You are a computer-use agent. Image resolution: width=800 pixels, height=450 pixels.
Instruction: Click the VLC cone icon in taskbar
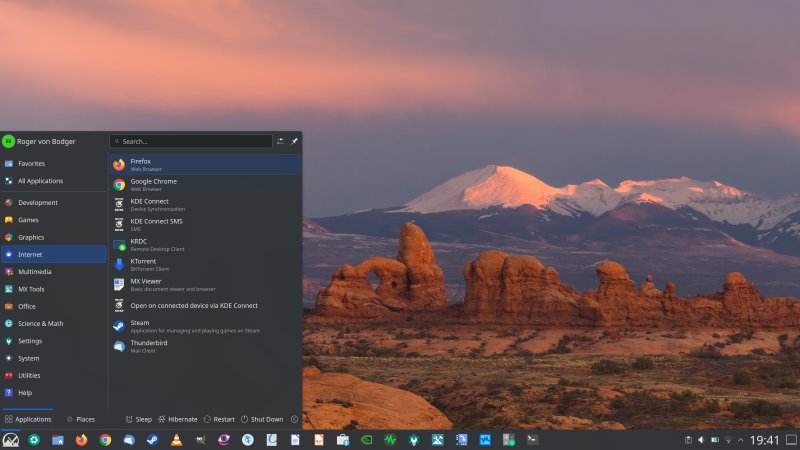click(x=177, y=439)
